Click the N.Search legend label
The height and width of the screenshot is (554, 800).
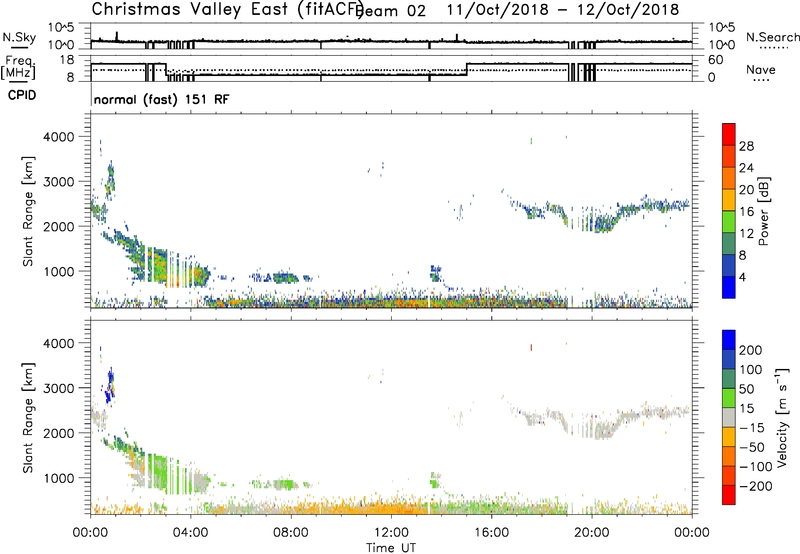(772, 37)
